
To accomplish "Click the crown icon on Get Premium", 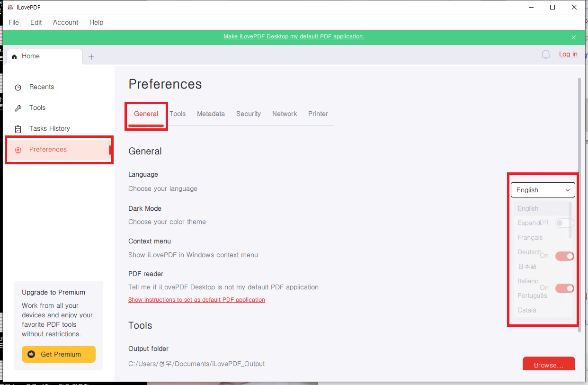I will tap(31, 354).
